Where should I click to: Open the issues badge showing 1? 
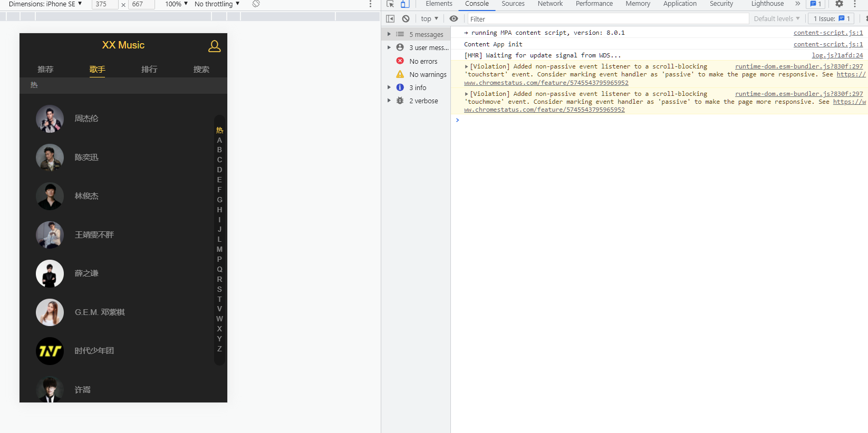(x=816, y=4)
